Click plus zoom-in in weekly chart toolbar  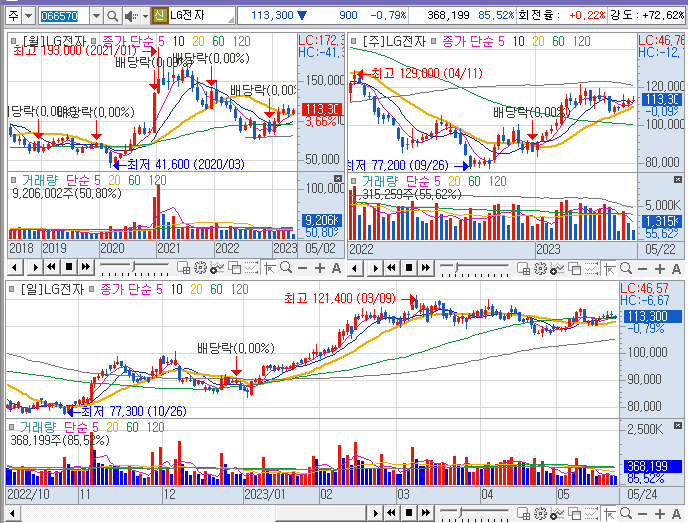tap(660, 269)
